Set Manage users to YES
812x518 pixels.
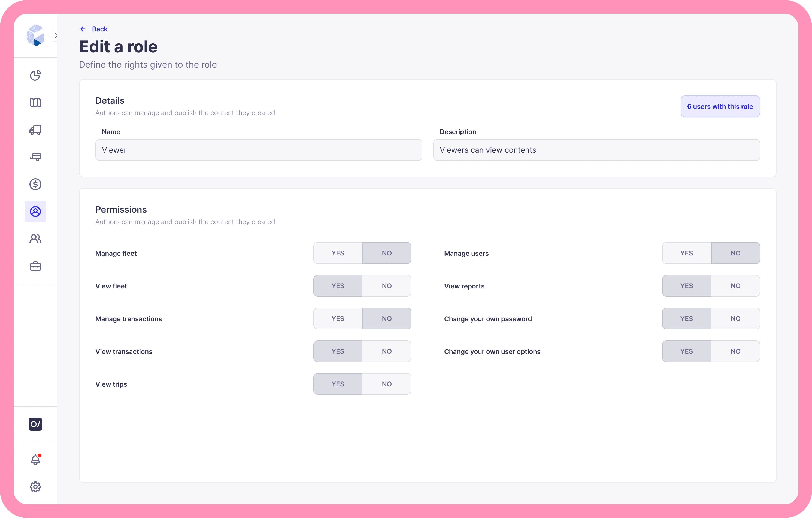686,253
